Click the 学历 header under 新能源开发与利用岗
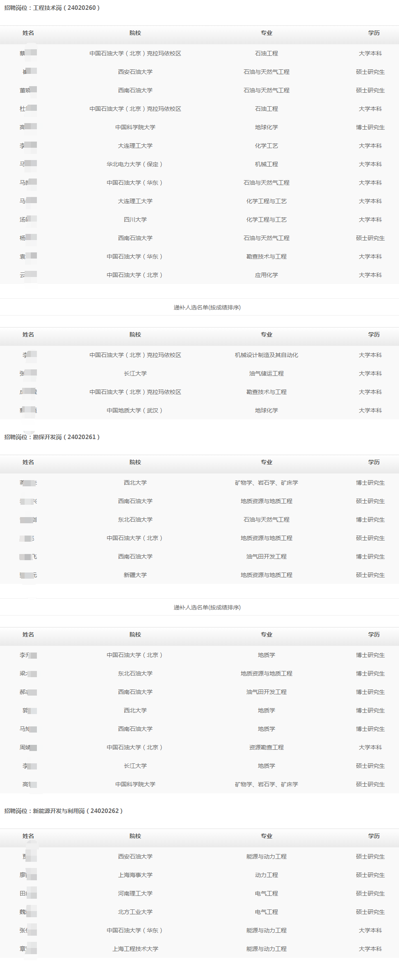The width and height of the screenshot is (399, 980). tap(374, 836)
